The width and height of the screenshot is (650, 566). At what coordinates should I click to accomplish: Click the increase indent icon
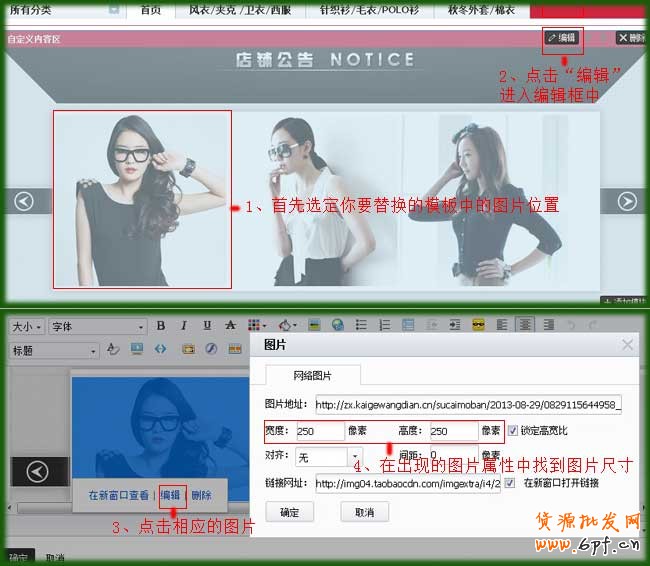pyautogui.click(x=455, y=325)
